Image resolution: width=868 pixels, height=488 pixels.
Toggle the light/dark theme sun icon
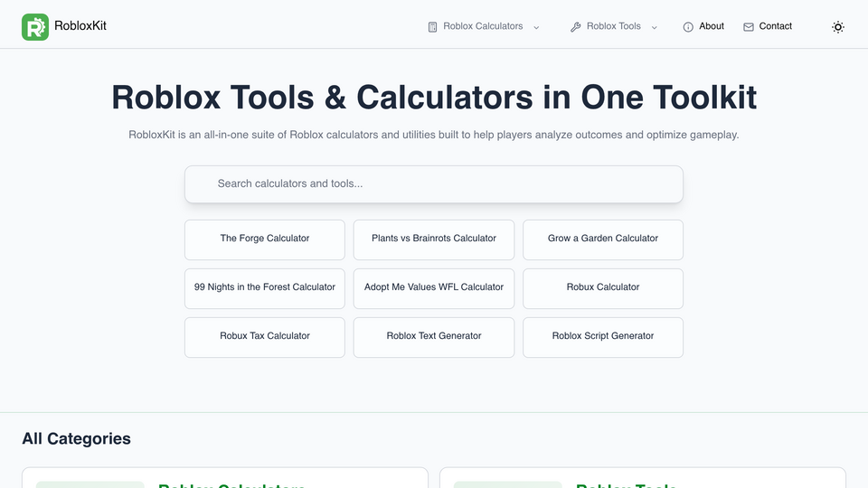tap(838, 27)
